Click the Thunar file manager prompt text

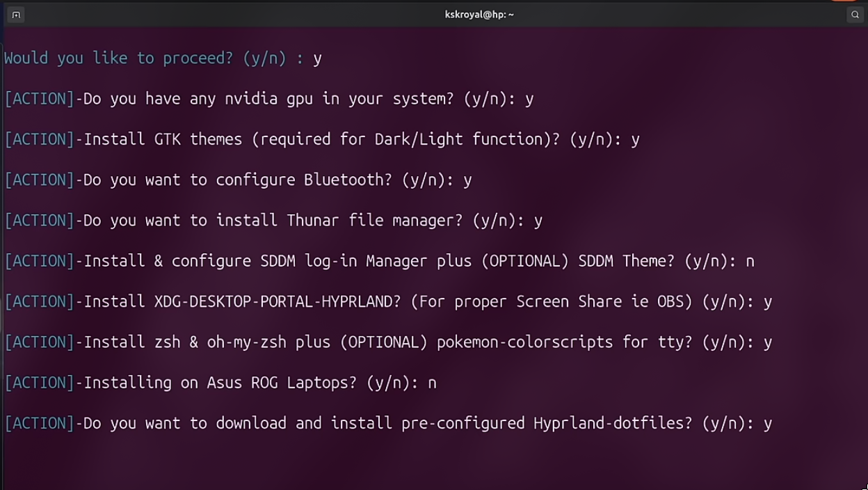click(306, 221)
